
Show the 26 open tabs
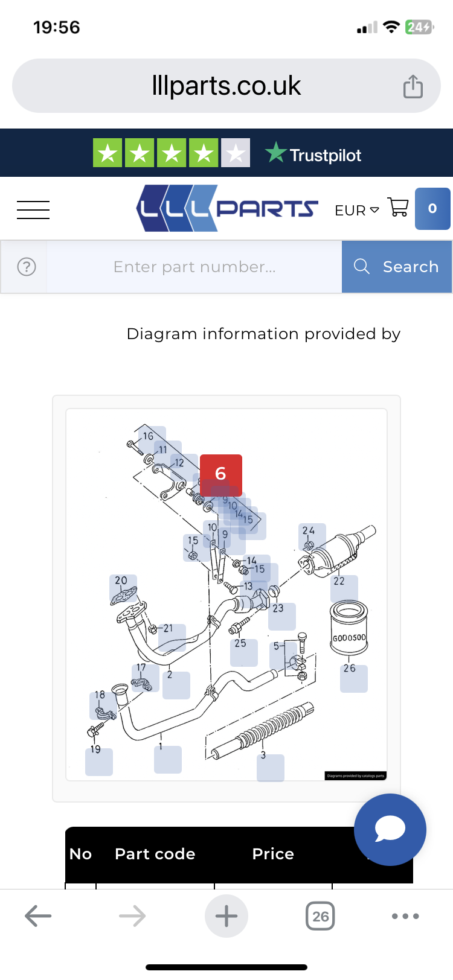(320, 916)
